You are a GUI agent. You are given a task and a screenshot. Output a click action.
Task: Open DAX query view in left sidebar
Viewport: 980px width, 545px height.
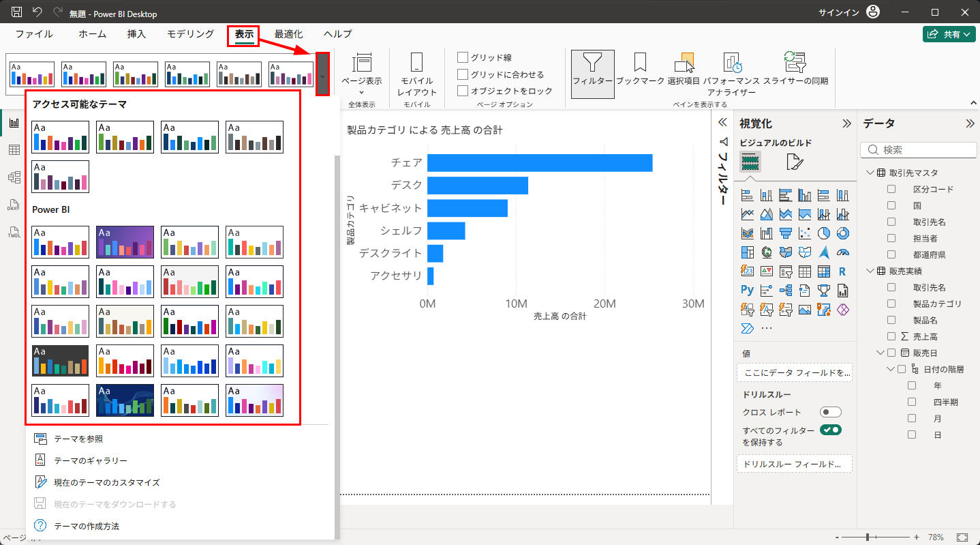click(14, 205)
